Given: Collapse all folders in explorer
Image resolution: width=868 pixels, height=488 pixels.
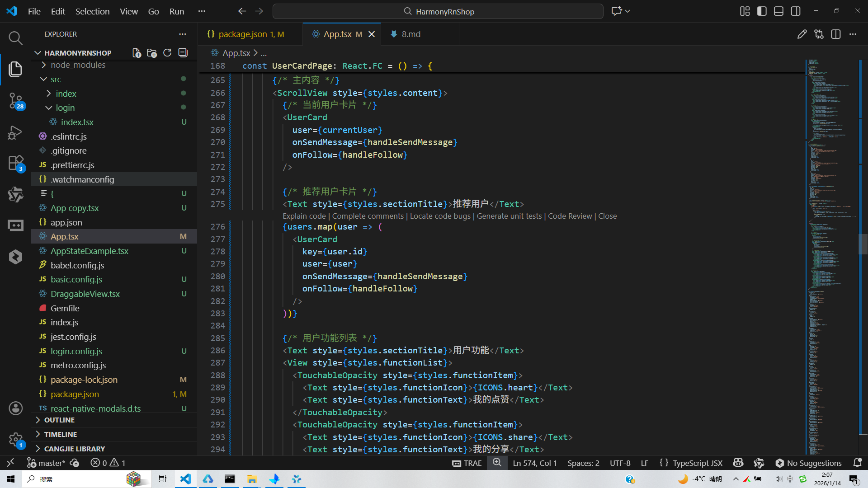Looking at the screenshot, I should coord(183,53).
